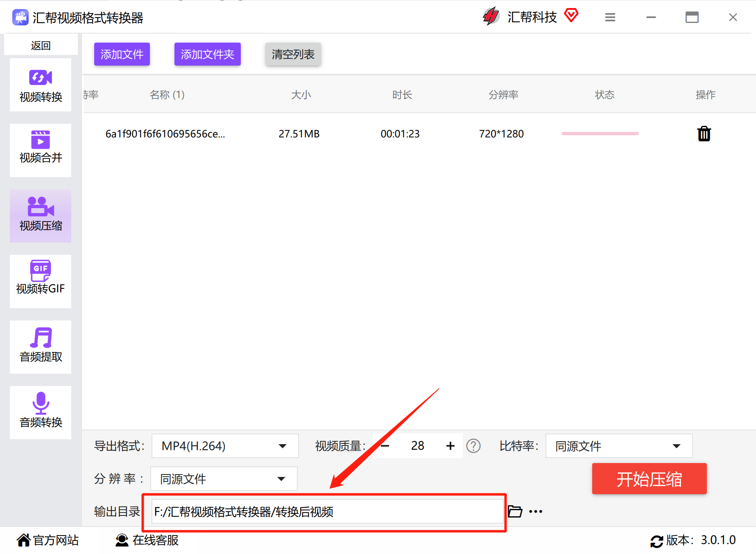Open 官方网站 official website link
This screenshot has height=554, width=756.
coord(48,540)
